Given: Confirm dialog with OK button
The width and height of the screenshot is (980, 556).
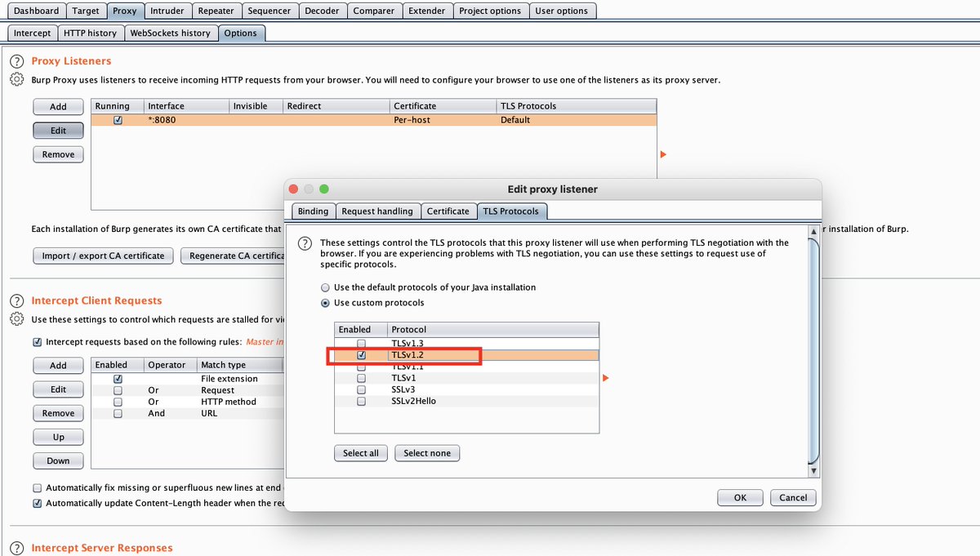Looking at the screenshot, I should pyautogui.click(x=740, y=497).
